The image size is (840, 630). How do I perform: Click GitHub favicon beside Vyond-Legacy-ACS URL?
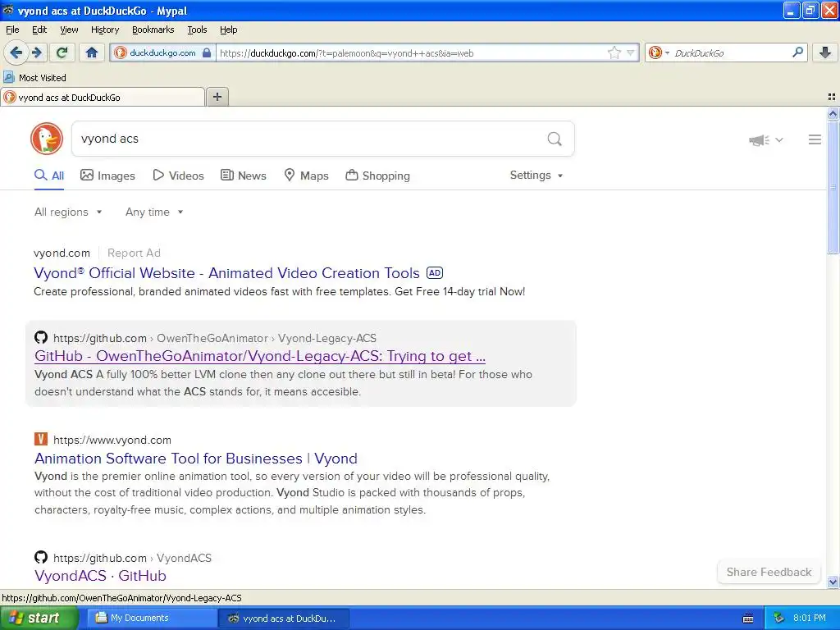click(41, 337)
